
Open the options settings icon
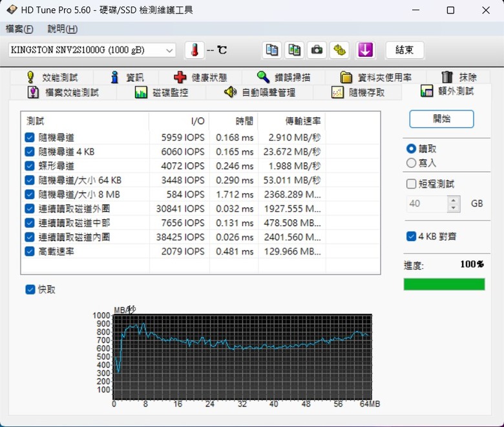point(339,50)
